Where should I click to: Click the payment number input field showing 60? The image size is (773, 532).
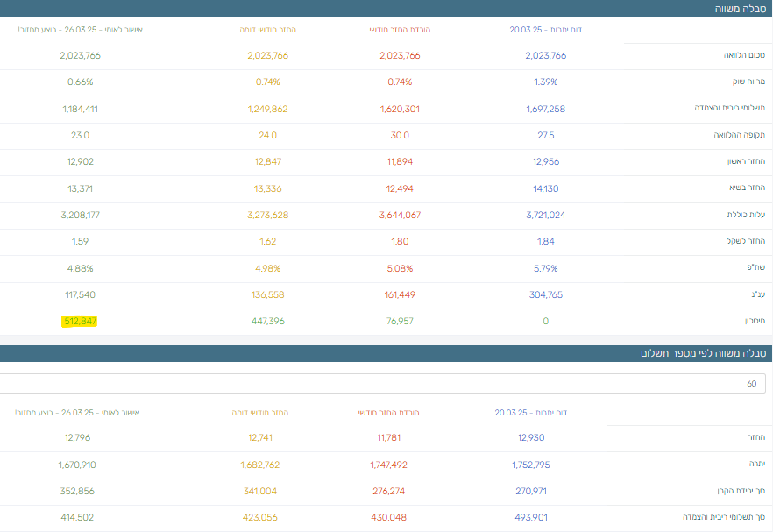(382, 384)
